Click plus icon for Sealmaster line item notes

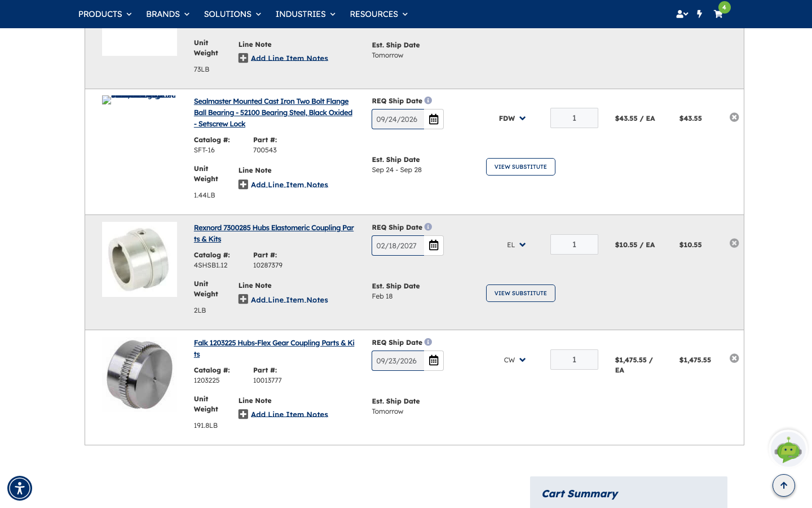[x=243, y=185]
